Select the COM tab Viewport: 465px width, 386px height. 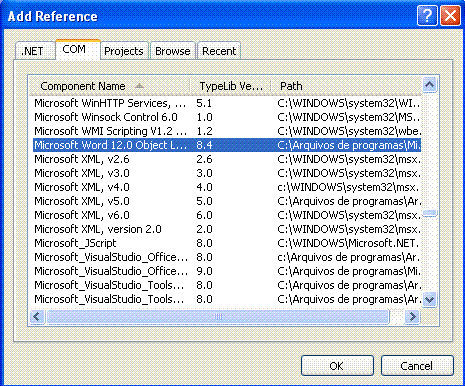[78, 50]
